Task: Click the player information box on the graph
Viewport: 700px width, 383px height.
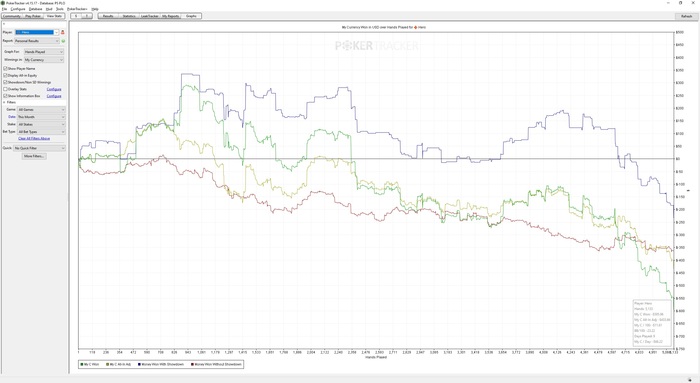Action: (652, 322)
